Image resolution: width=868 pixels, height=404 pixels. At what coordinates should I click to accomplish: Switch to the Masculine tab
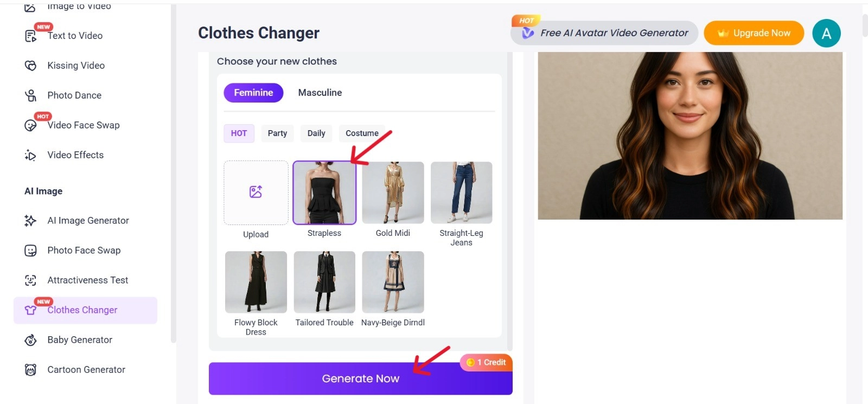point(320,92)
